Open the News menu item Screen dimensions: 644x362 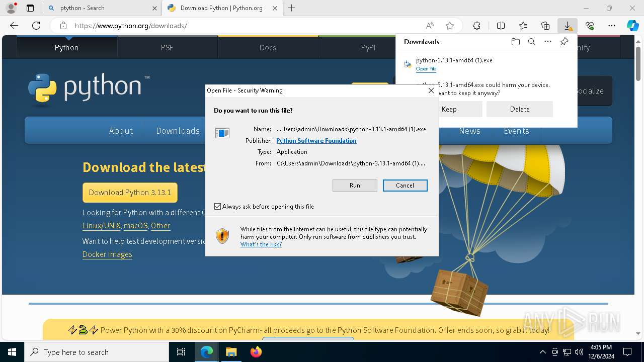coord(469,131)
